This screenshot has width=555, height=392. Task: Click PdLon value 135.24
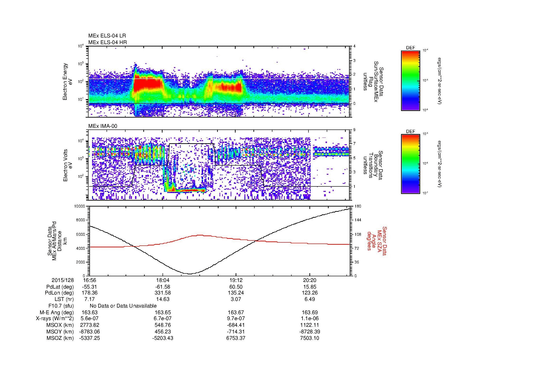point(236,293)
